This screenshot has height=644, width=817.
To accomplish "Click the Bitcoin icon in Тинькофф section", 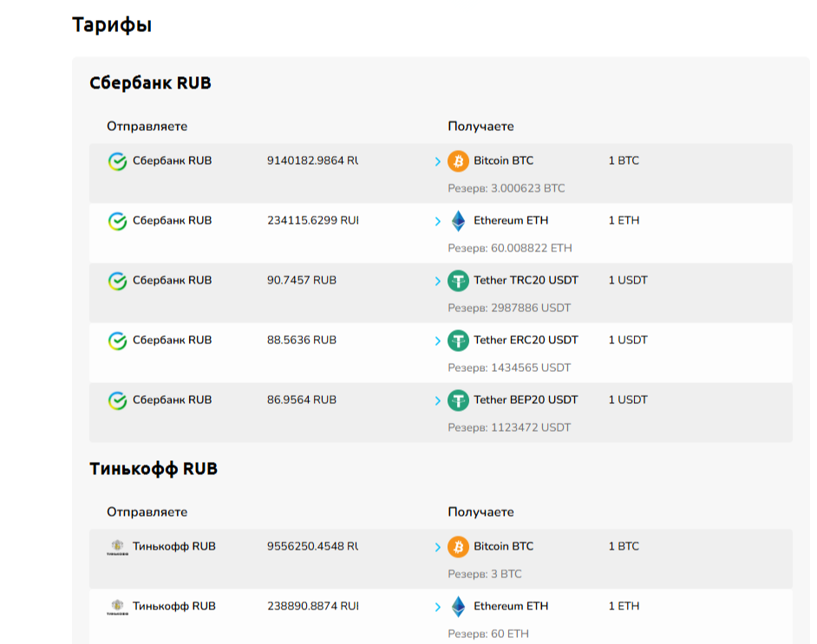I will tap(458, 547).
